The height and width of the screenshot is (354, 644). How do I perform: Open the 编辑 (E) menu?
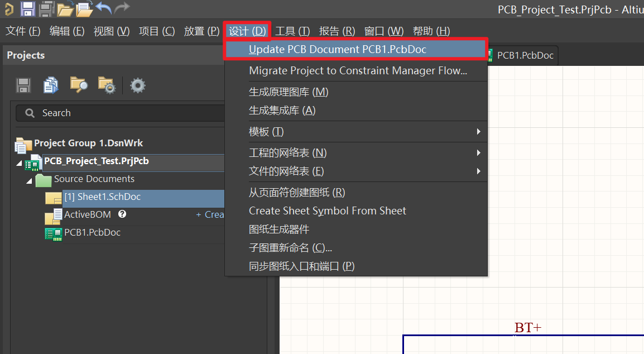tap(67, 31)
